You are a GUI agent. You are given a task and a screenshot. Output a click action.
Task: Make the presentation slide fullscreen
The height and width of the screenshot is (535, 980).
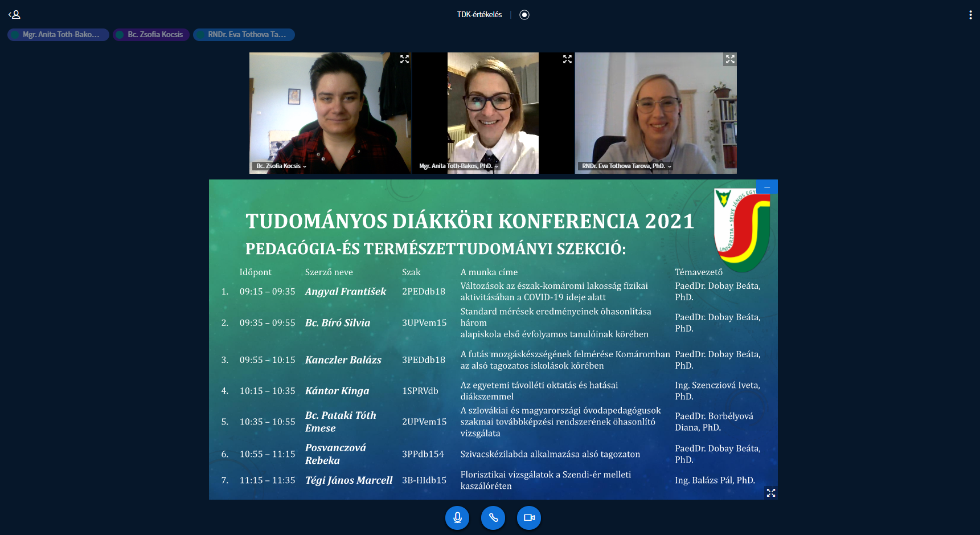[770, 493]
